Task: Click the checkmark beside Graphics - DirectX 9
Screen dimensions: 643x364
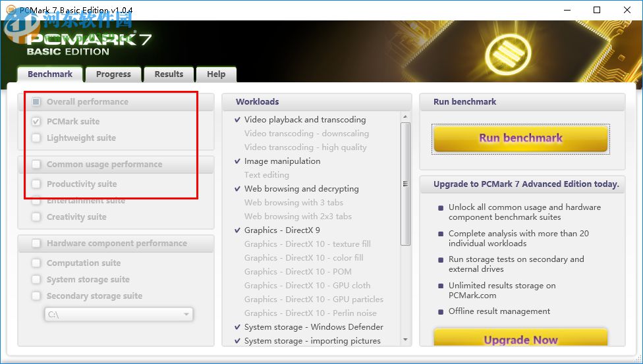Action: pyautogui.click(x=237, y=230)
